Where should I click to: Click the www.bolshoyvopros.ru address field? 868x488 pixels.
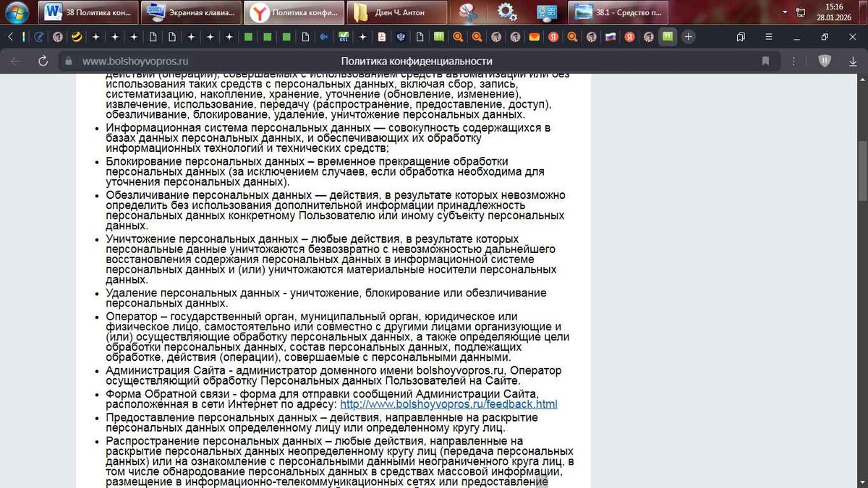pyautogui.click(x=135, y=61)
